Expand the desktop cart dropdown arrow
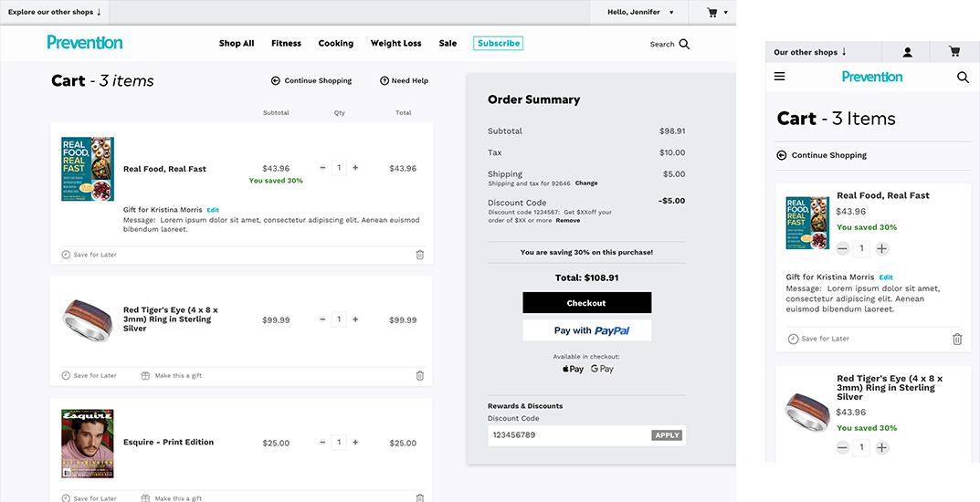 (725, 13)
